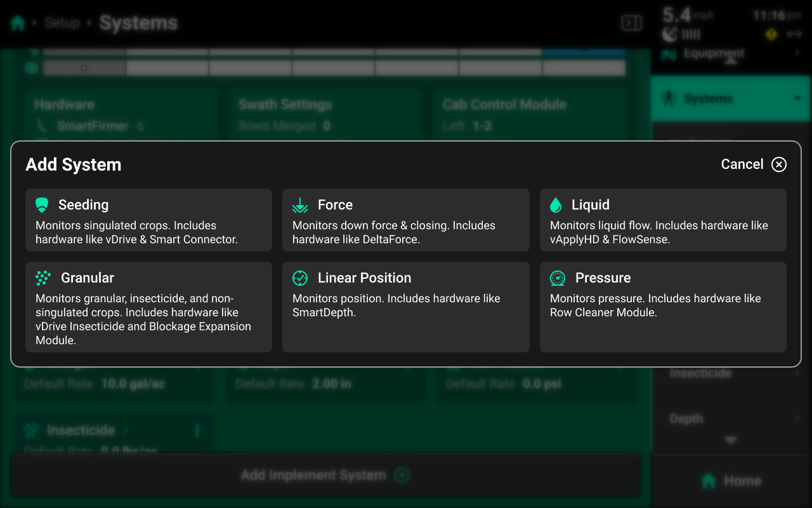Click the 2.00 in default rate

332,384
